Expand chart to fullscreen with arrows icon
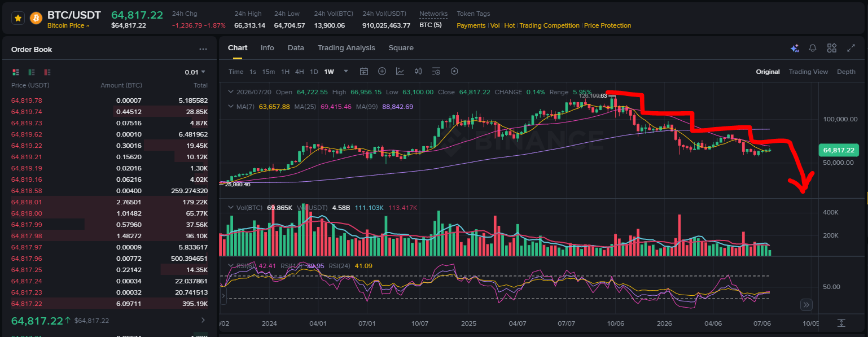 pyautogui.click(x=851, y=49)
